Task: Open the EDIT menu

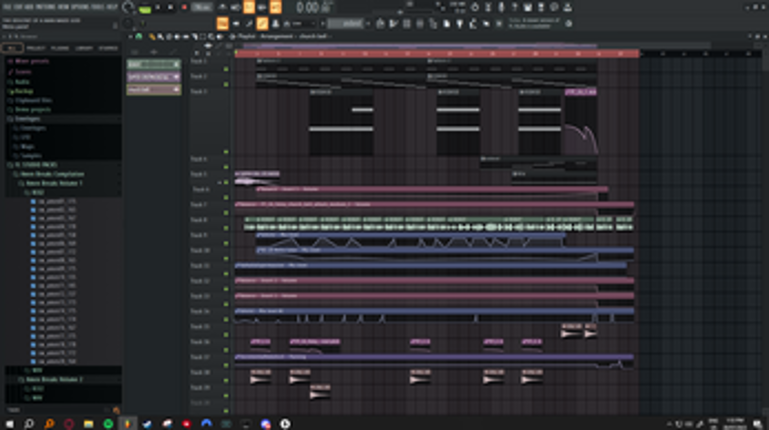Action: (x=19, y=7)
